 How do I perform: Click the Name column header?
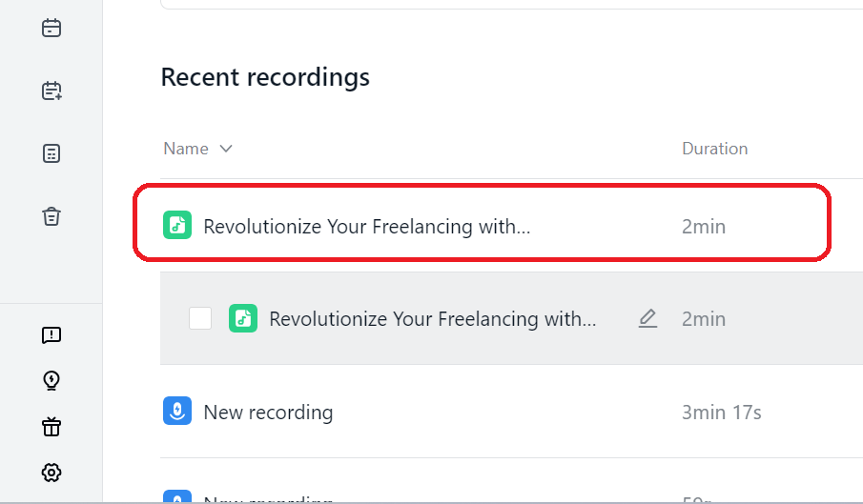coord(186,149)
